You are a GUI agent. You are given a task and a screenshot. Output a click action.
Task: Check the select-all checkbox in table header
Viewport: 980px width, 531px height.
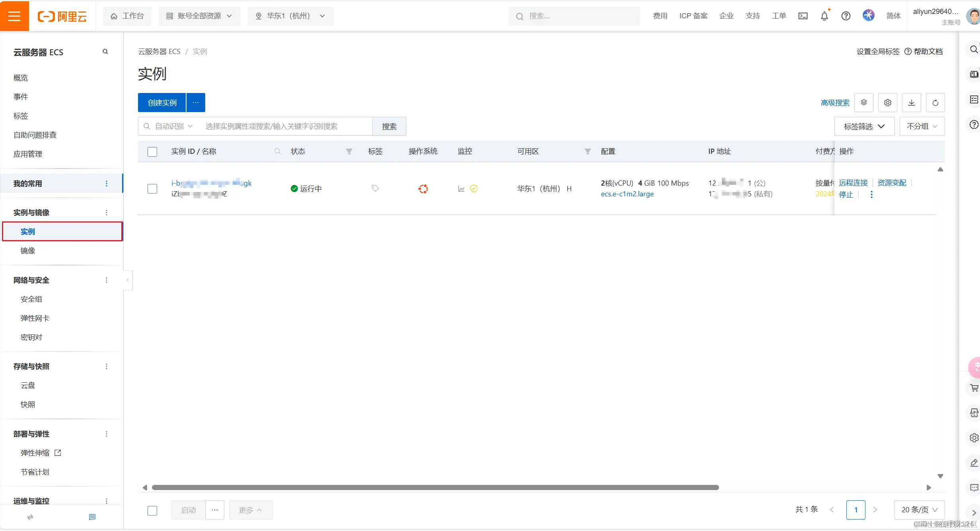152,152
